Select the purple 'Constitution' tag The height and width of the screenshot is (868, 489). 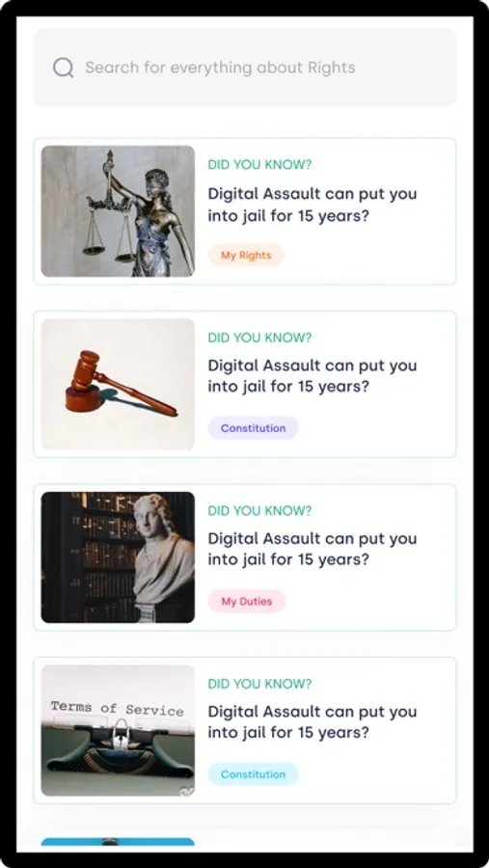253,428
